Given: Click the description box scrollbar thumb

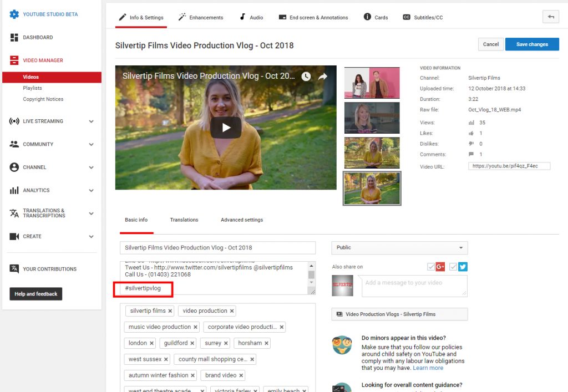Looking at the screenshot, I should [x=311, y=274].
